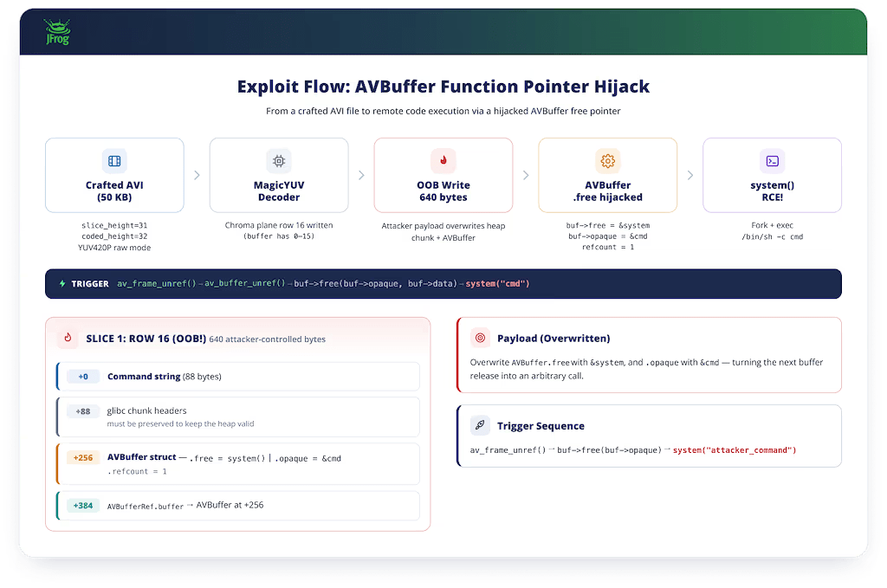Select the +256 AVBuffer struct row
The height and width of the screenshot is (588, 887).
click(238, 464)
